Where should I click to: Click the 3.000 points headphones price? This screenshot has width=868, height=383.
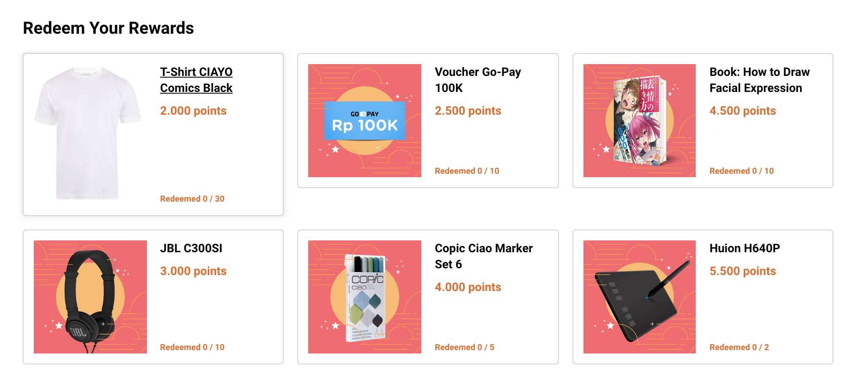[x=193, y=271]
